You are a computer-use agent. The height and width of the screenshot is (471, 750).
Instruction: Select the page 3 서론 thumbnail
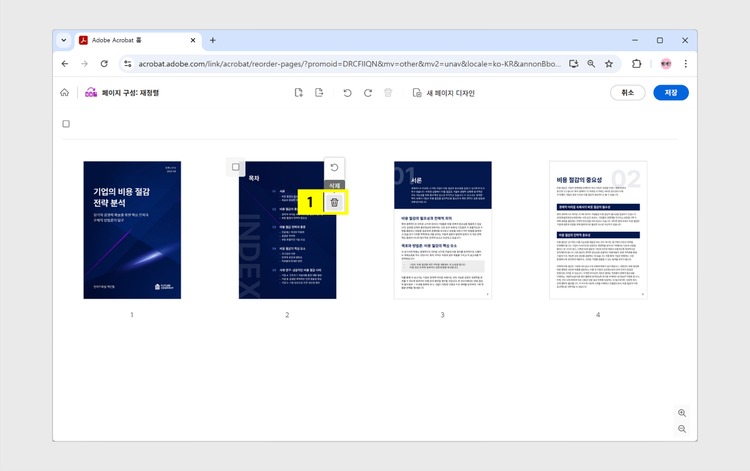(x=442, y=230)
